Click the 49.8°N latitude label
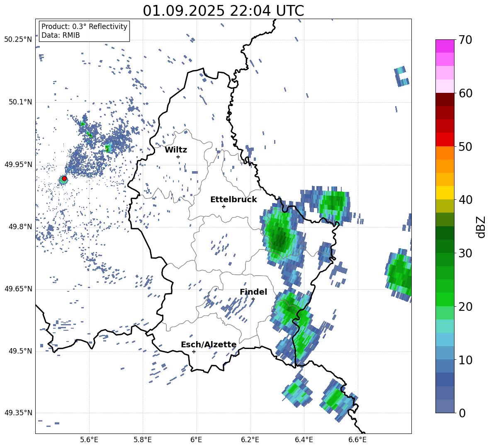 (20, 227)
